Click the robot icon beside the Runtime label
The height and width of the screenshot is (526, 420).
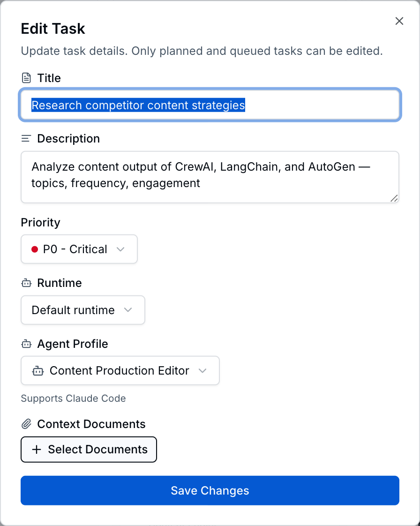tap(26, 283)
